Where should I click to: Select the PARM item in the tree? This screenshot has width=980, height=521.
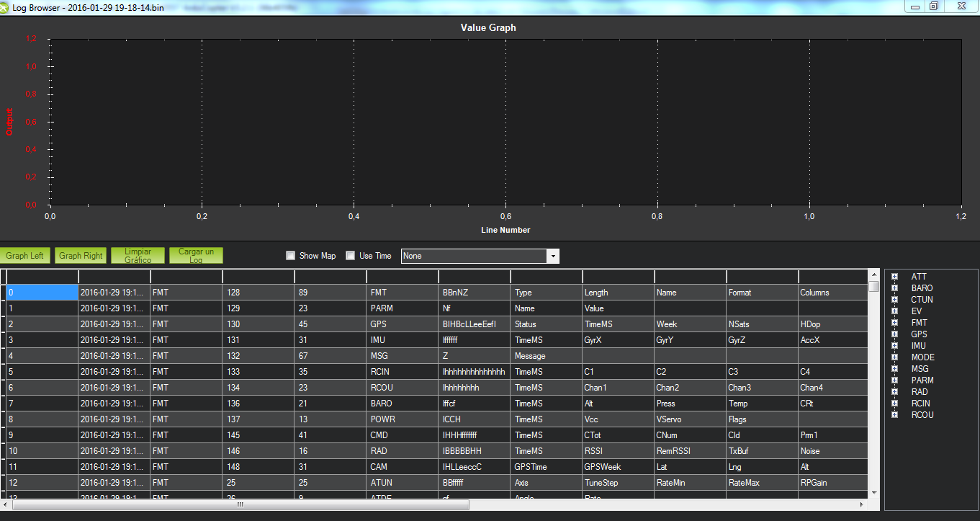(x=922, y=380)
